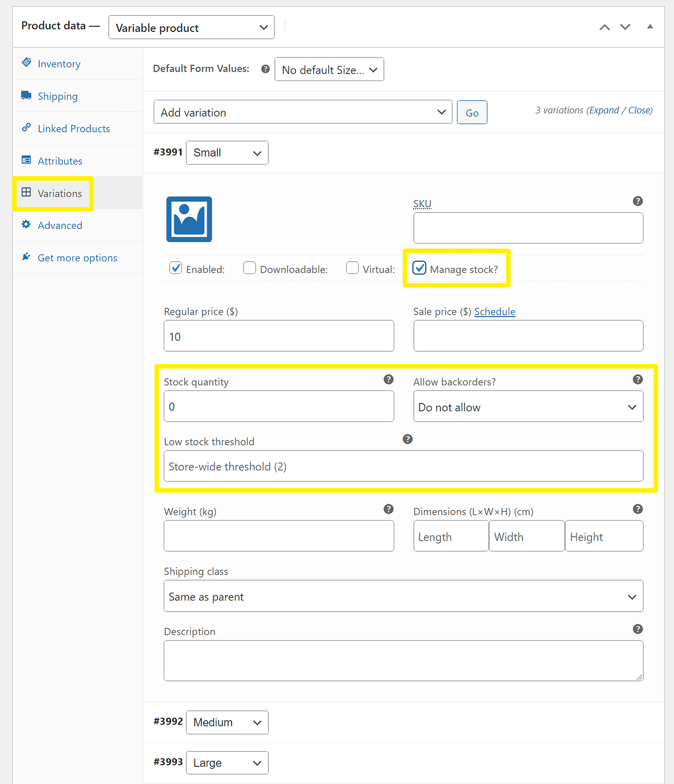Click the Schedule sale price link

tap(495, 312)
